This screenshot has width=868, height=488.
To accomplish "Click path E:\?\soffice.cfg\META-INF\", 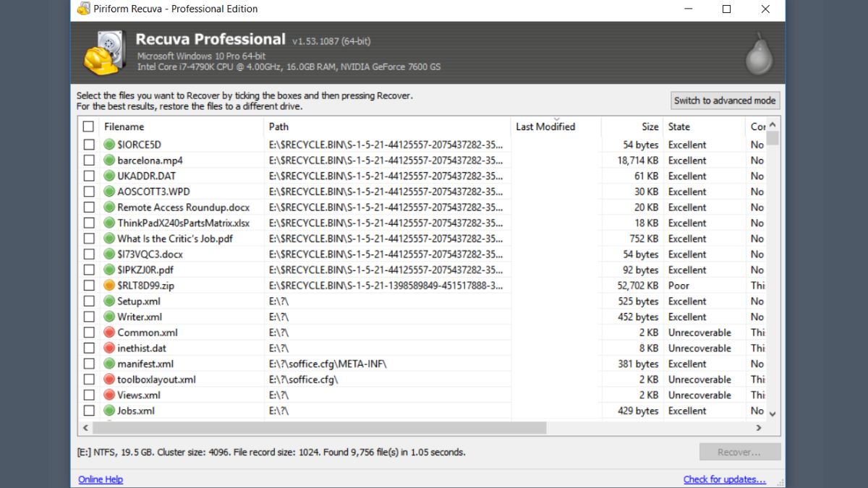I will pyautogui.click(x=328, y=364).
